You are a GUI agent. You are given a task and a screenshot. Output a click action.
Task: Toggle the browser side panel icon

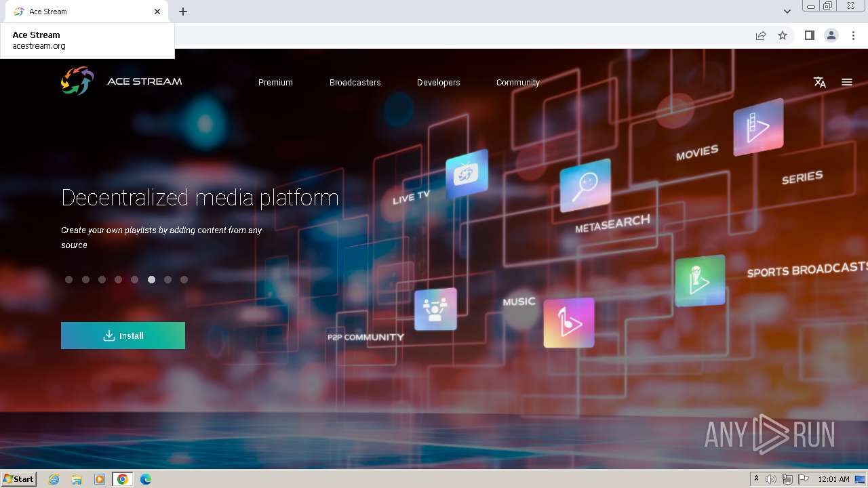tap(809, 35)
